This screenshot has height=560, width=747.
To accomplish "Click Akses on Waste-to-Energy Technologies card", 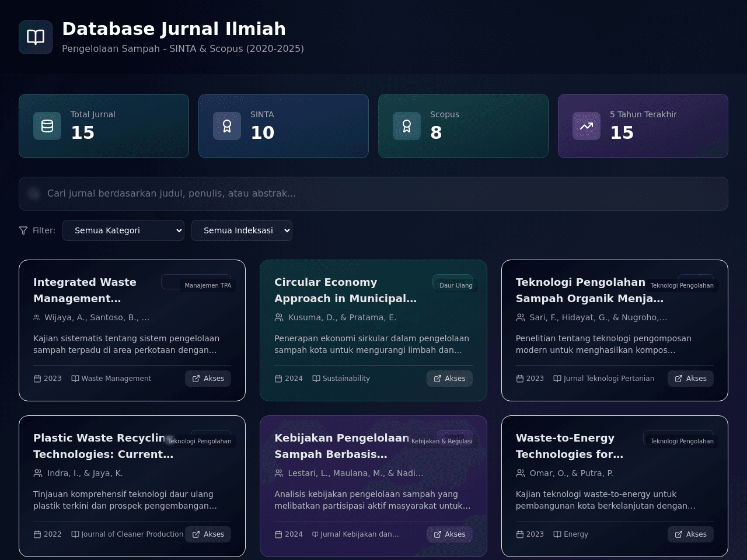I will tap(690, 534).
